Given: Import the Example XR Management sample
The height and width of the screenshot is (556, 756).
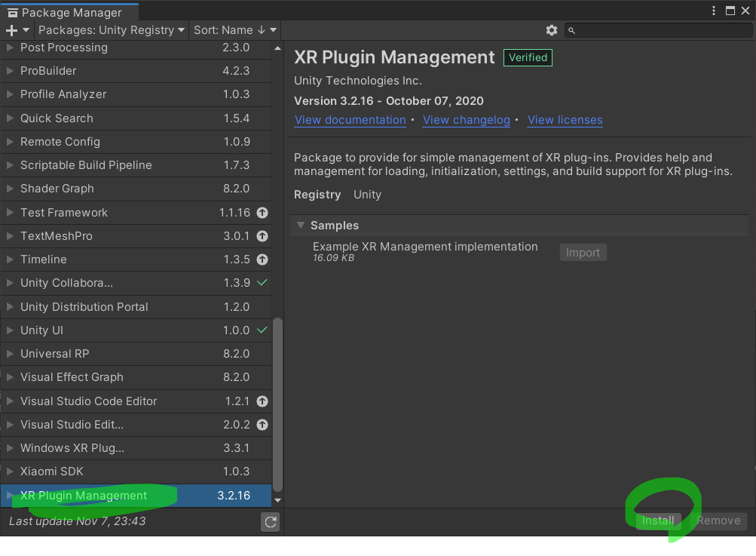Looking at the screenshot, I should click(583, 253).
